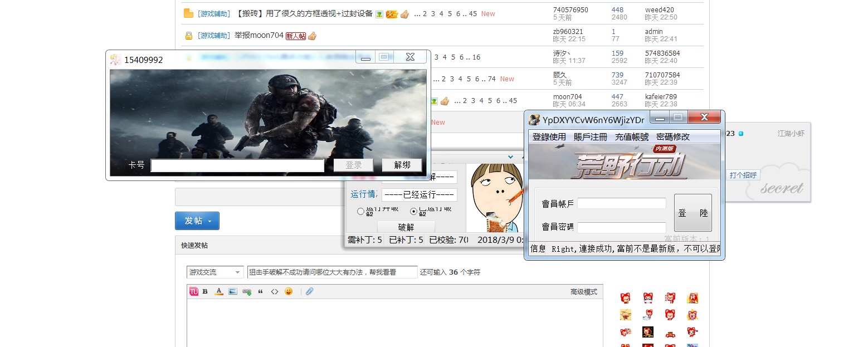Open last poster profile weed420

point(660,10)
